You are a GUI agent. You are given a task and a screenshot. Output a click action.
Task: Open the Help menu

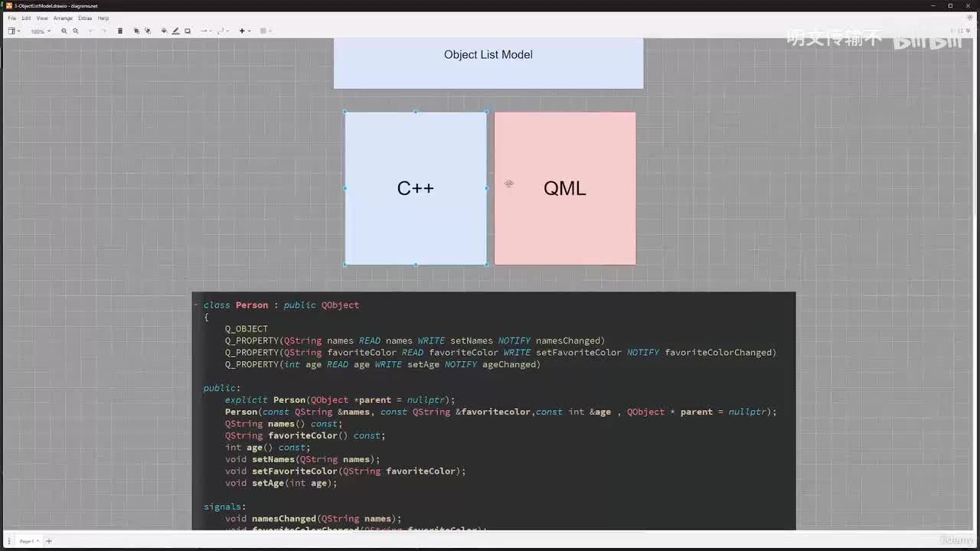(103, 18)
